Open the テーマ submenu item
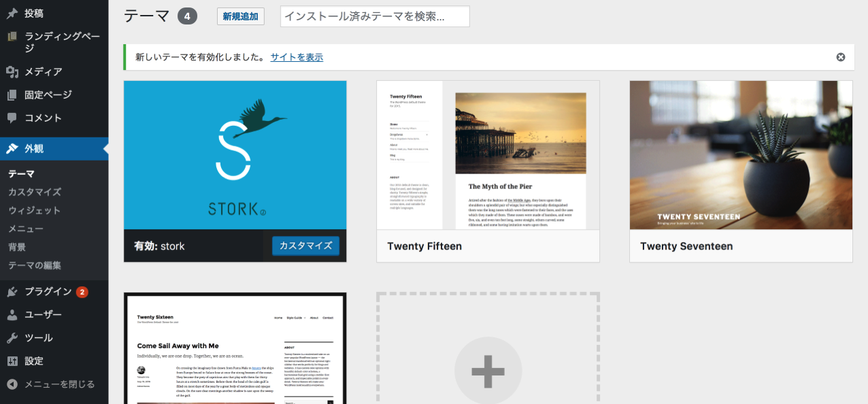This screenshot has width=868, height=404. point(21,174)
